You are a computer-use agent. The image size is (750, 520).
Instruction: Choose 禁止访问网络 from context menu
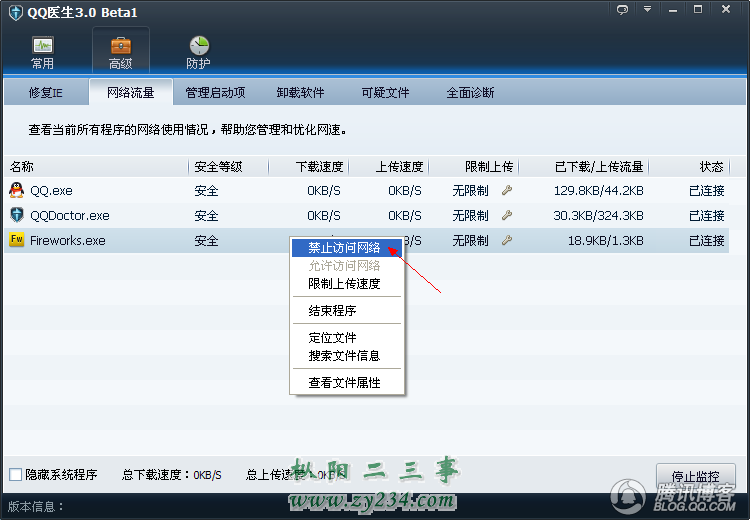coord(347,248)
